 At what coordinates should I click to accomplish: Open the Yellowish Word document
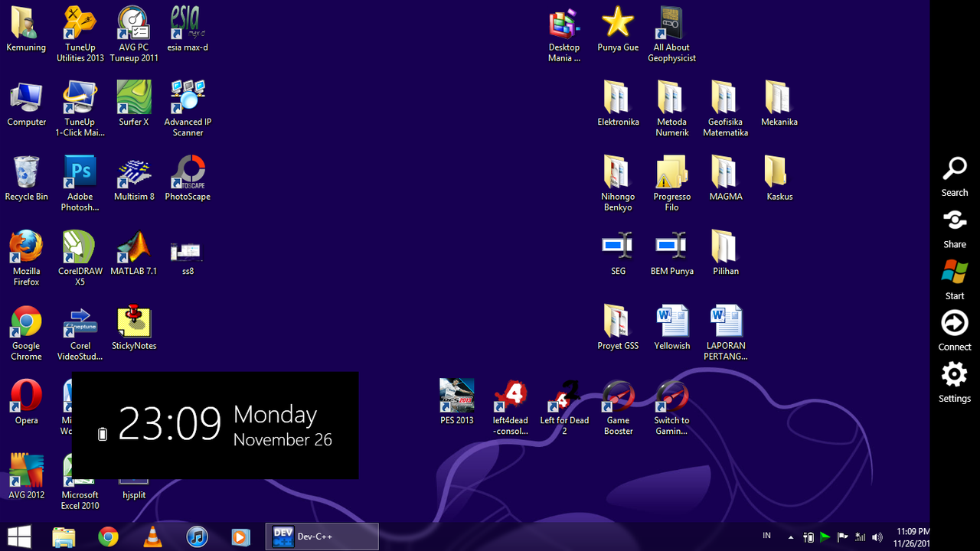[671, 328]
